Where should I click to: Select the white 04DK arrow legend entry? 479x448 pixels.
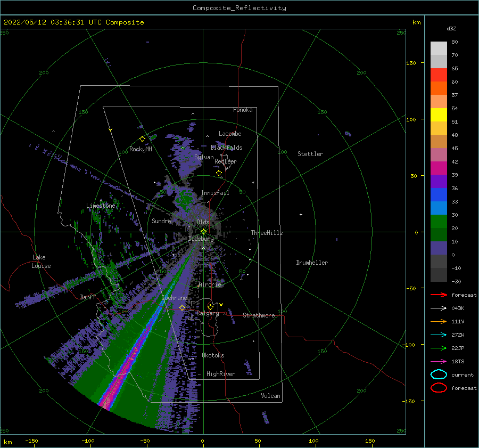click(x=439, y=308)
